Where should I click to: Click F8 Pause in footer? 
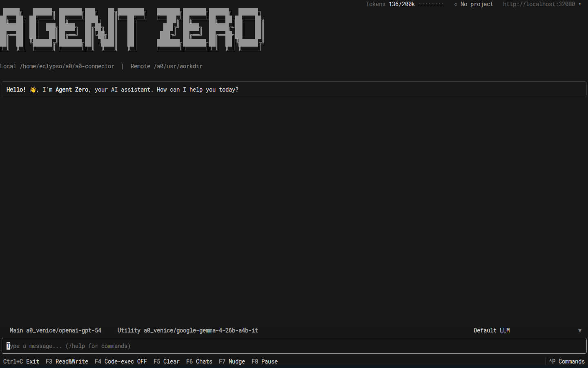[265, 361]
